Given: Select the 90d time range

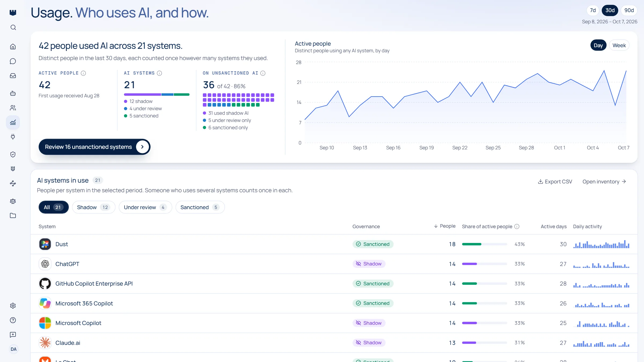Looking at the screenshot, I should (x=629, y=10).
